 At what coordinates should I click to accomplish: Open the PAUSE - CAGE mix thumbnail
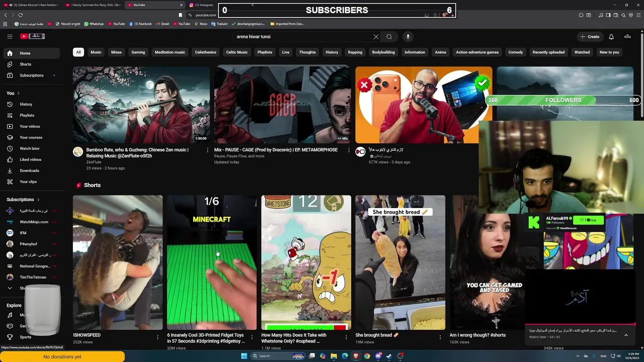(283, 105)
